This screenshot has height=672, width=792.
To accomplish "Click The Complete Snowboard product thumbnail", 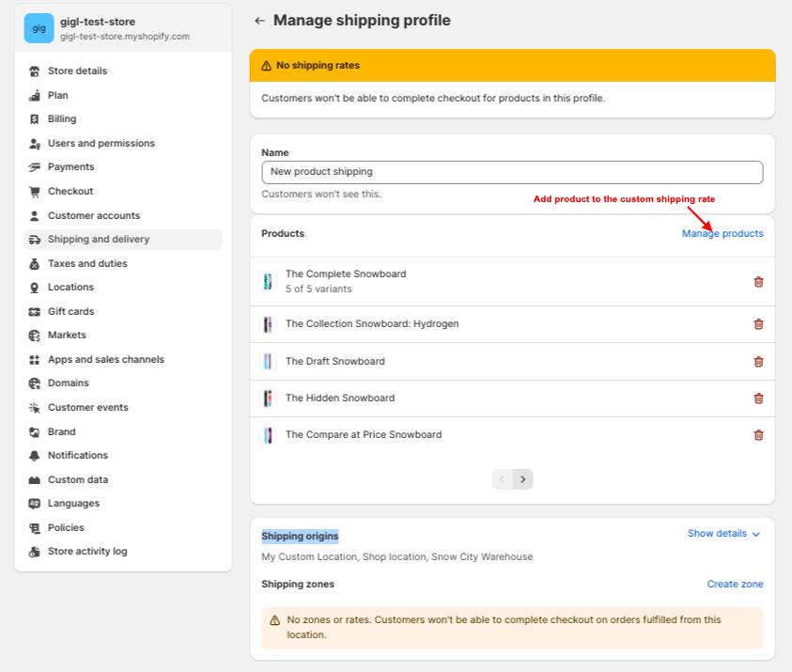I will click(x=268, y=281).
